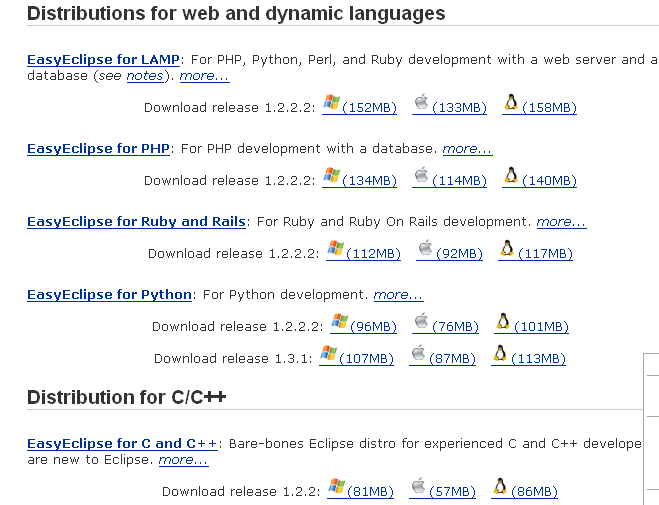Click Windows icon for LAMP 152MB download
Screen dimensions: 659x505
332,102
